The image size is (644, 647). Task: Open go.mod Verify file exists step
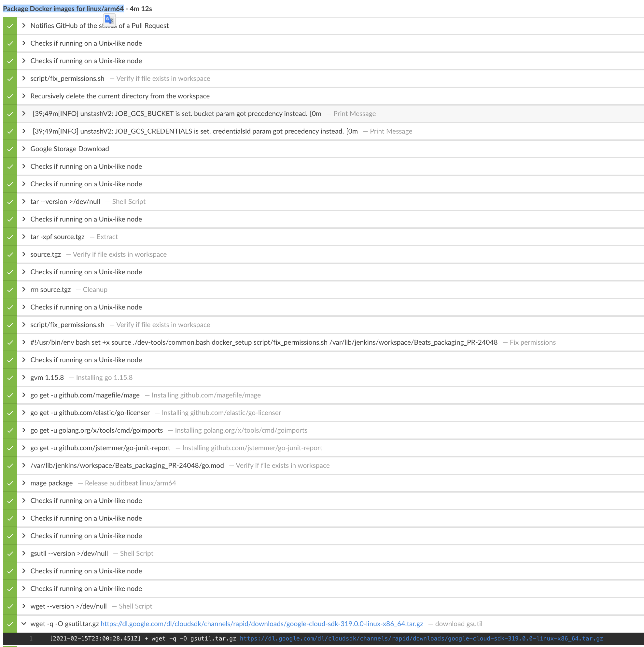pyautogui.click(x=127, y=466)
